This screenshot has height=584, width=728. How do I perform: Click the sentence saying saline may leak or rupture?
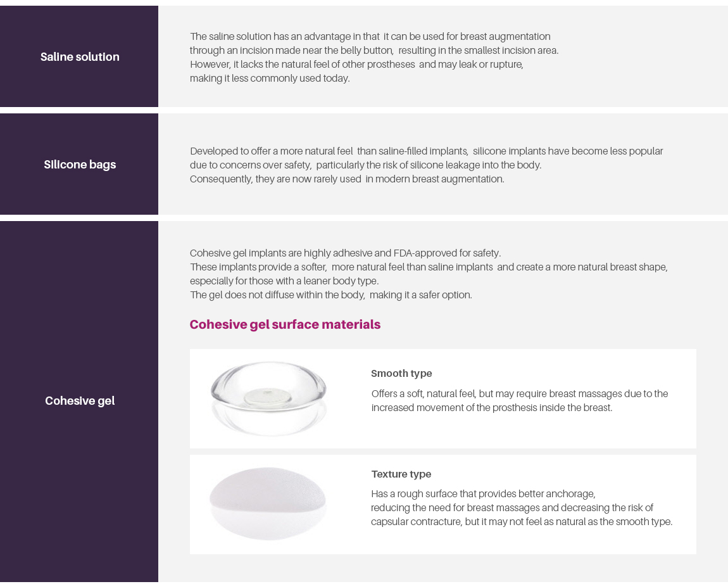[356, 65]
